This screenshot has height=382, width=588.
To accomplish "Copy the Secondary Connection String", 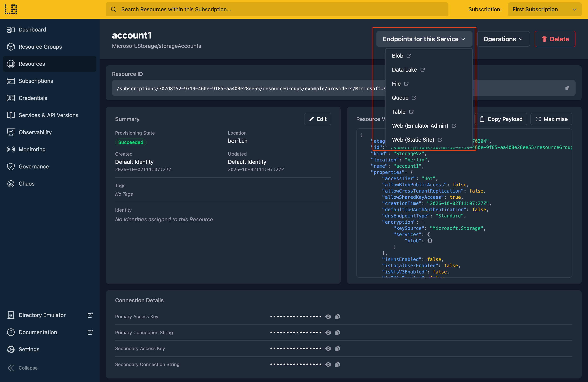I will point(338,364).
